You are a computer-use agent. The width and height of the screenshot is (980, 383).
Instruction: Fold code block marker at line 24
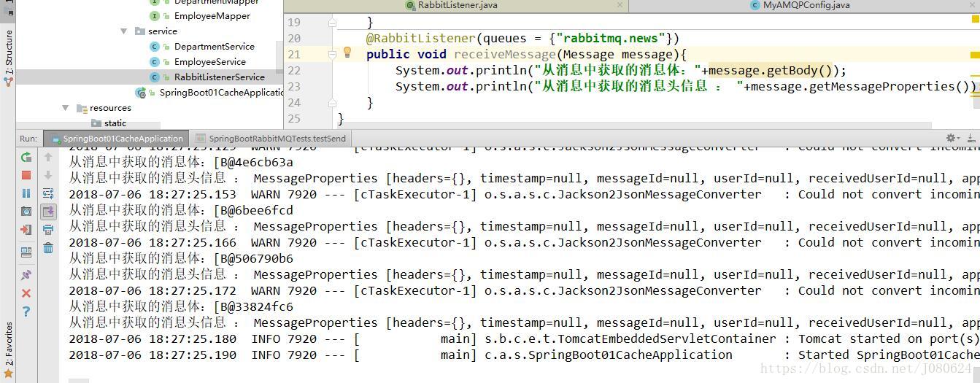coord(332,103)
